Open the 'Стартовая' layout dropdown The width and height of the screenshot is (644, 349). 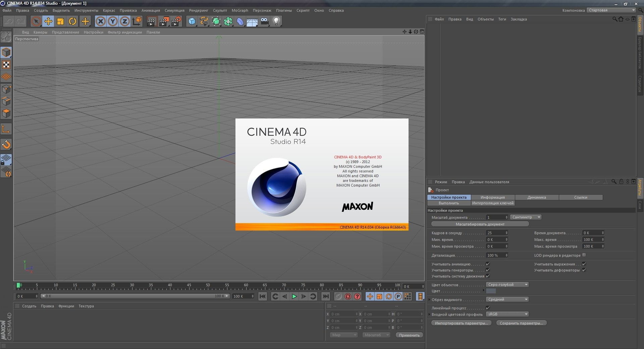(x=611, y=10)
